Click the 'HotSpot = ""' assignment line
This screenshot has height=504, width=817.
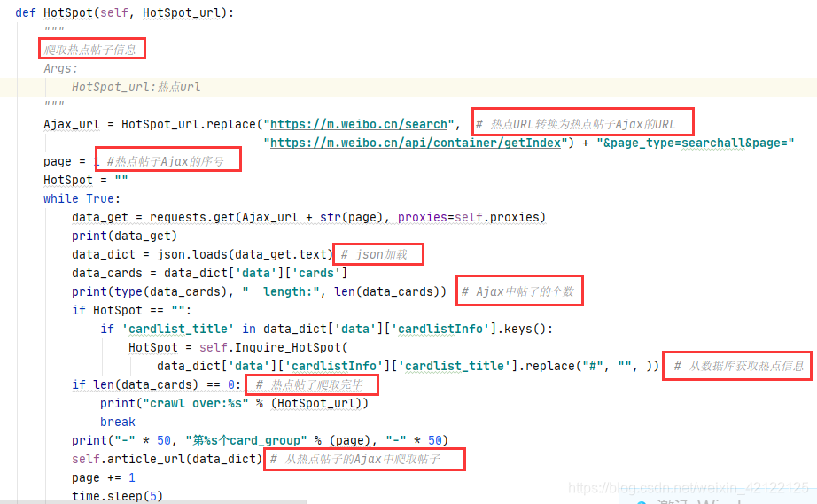coord(86,180)
